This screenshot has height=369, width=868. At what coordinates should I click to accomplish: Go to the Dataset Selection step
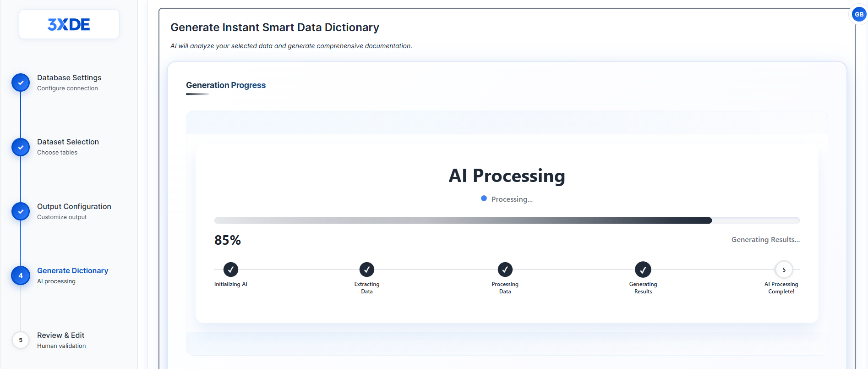pos(68,147)
